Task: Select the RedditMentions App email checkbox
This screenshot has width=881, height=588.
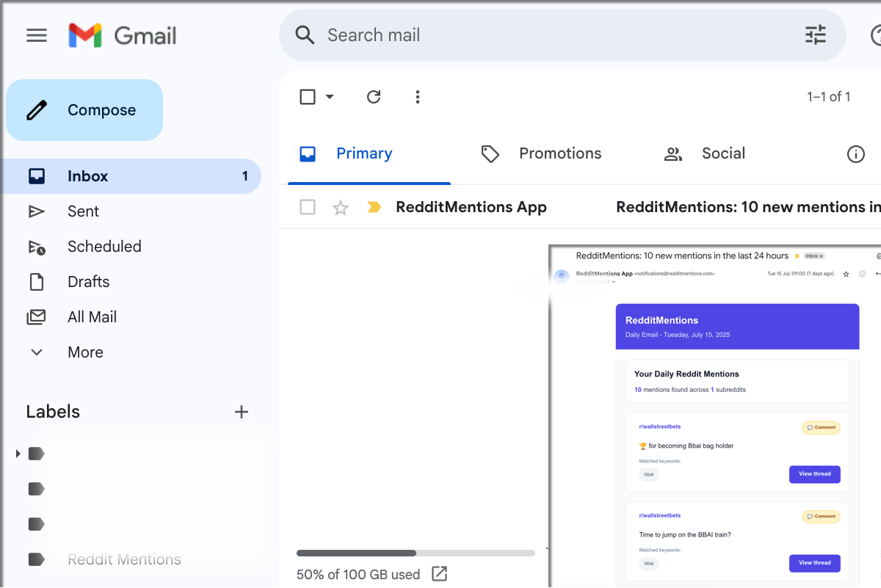Action: coord(308,207)
